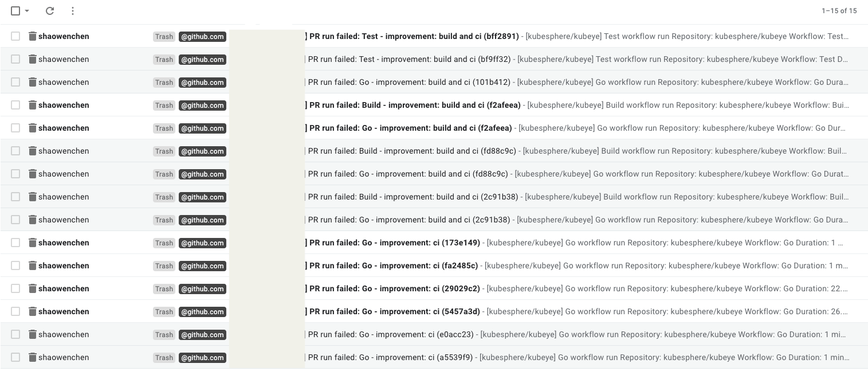Viewport: 868px width, 379px height.
Task: Click the 1–15 of 15 page counter
Action: pyautogui.click(x=839, y=11)
